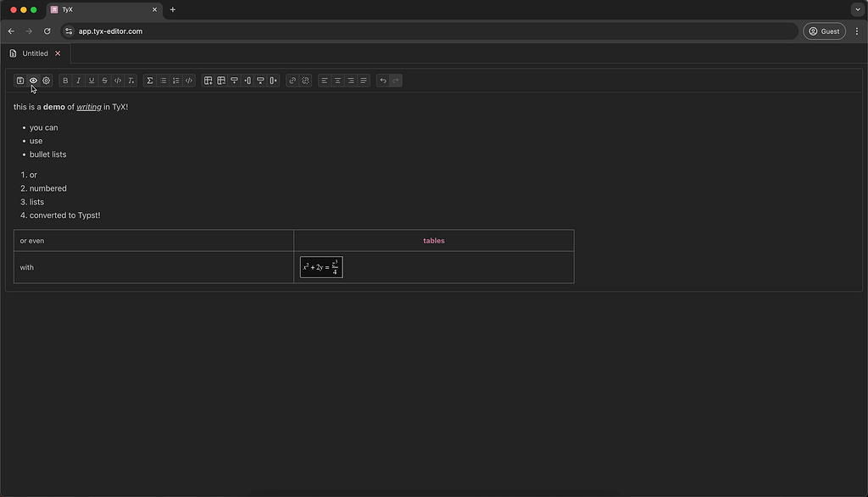Create a numbered list
Viewport: 868px width, 497px height.
[176, 81]
